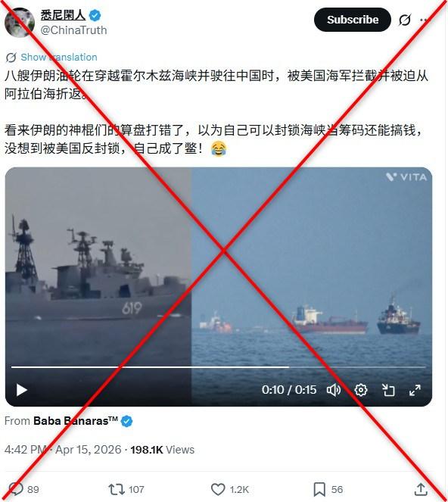Click the Subscribe button
448x502 pixels.
[353, 20]
